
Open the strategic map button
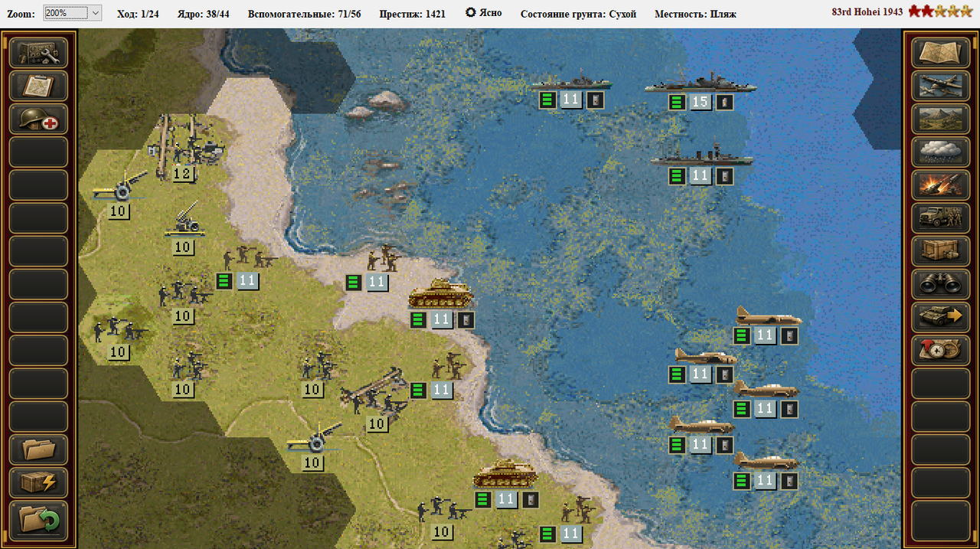(x=941, y=53)
